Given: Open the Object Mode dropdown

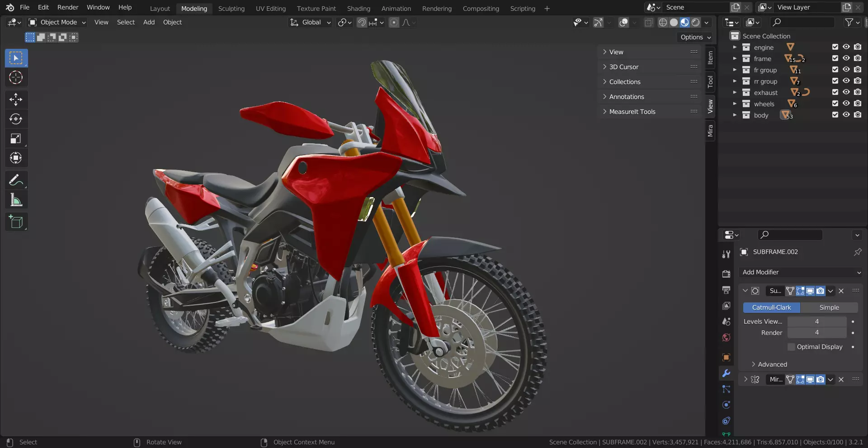Looking at the screenshot, I should 57,22.
